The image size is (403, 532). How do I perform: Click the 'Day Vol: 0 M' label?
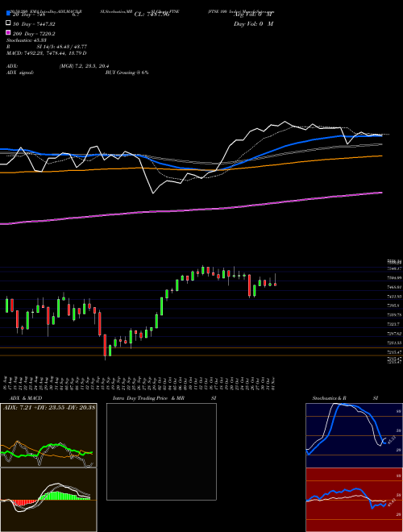tap(253, 24)
